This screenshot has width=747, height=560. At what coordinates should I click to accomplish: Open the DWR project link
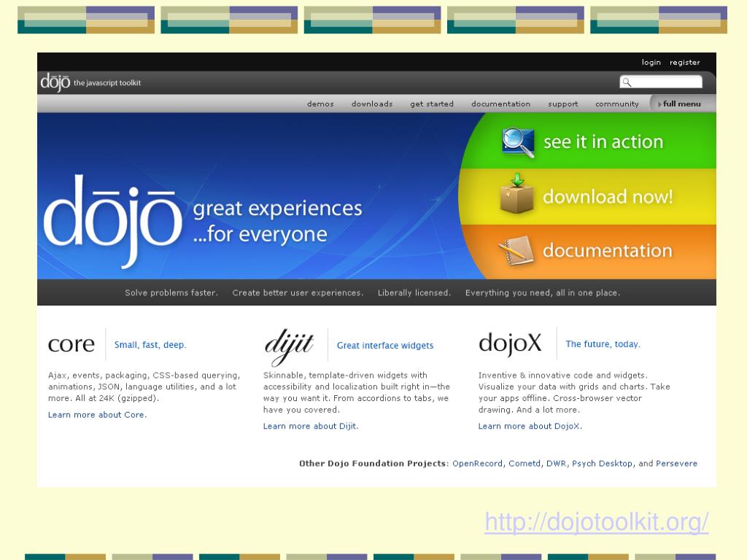[x=556, y=464]
